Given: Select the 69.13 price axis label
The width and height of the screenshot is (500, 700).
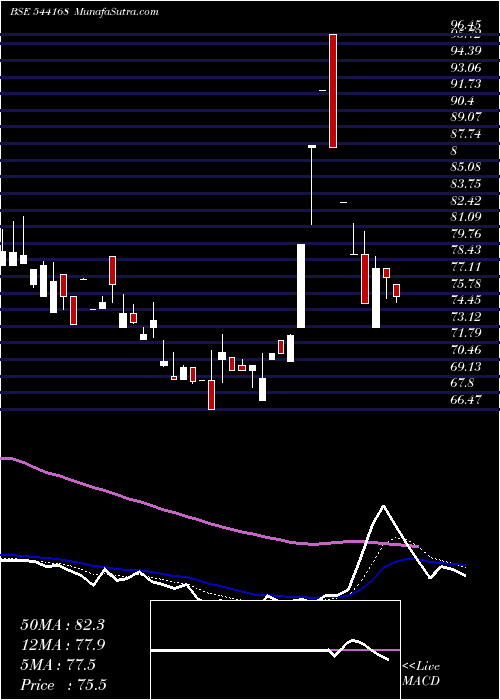Looking at the screenshot, I should [x=465, y=367].
